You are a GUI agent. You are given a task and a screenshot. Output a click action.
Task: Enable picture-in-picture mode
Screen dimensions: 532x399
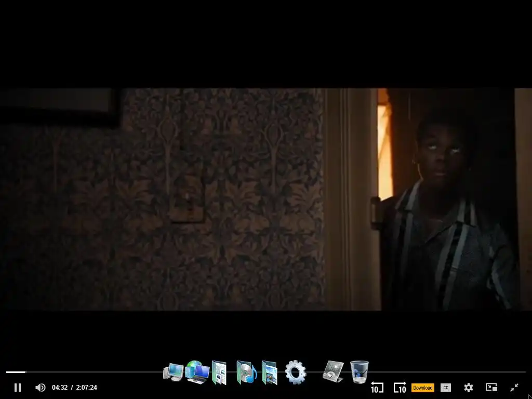pyautogui.click(x=491, y=388)
